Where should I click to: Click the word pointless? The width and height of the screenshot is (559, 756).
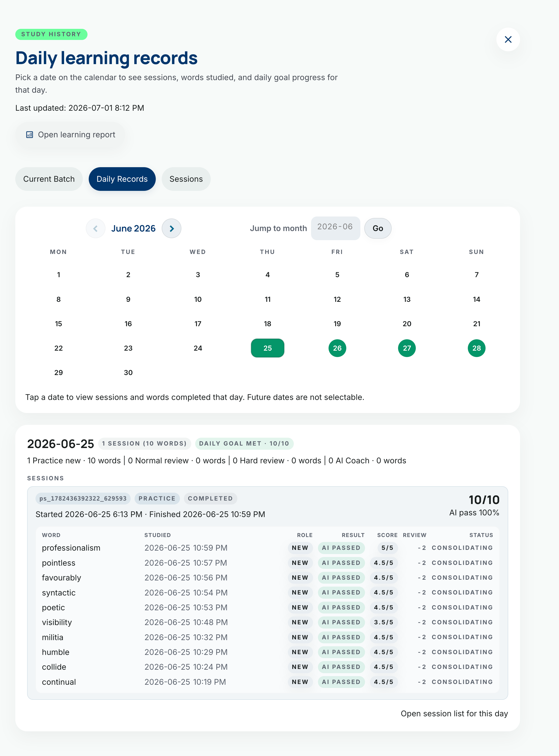[59, 563]
